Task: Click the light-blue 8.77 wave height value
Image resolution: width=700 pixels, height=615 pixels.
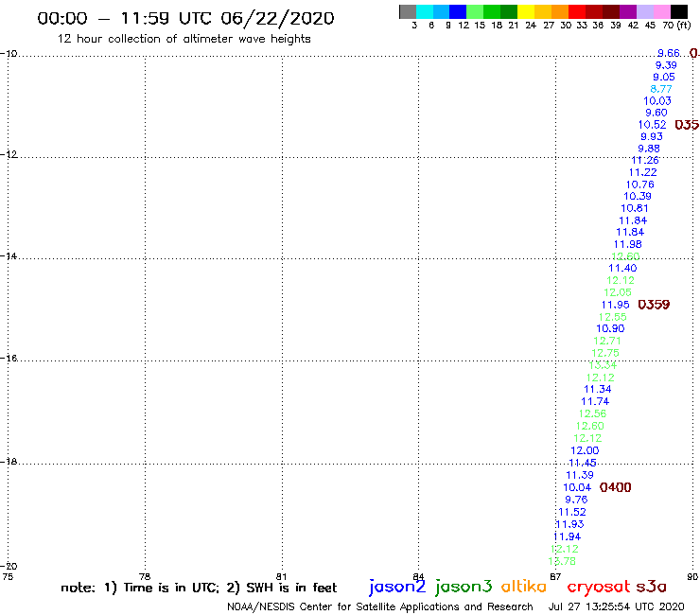Action: click(660, 89)
